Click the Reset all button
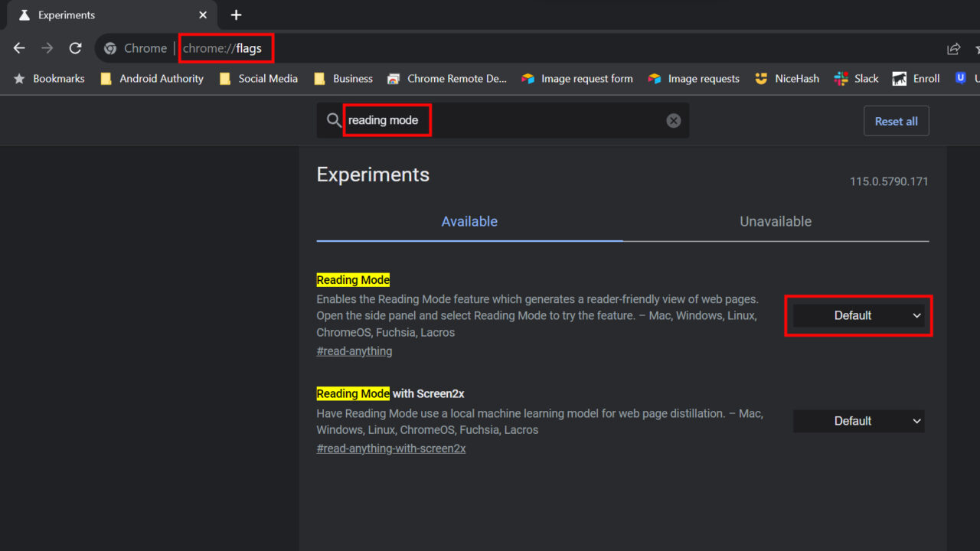 [x=896, y=120]
